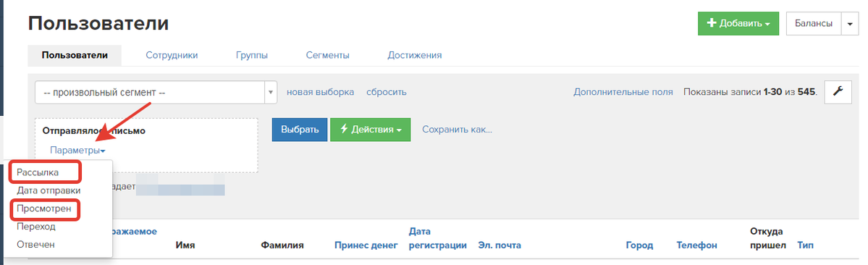Select the Дата отправки menu item
Screen dimensions: 868x265
pyautogui.click(x=49, y=190)
